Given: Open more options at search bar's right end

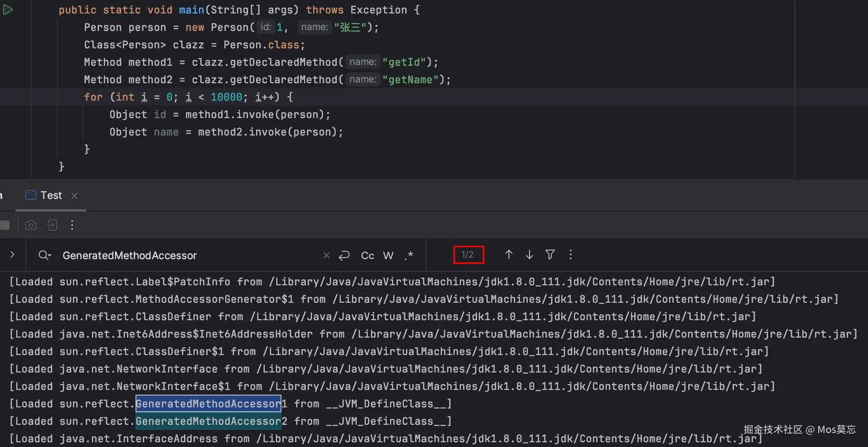Looking at the screenshot, I should (x=570, y=255).
